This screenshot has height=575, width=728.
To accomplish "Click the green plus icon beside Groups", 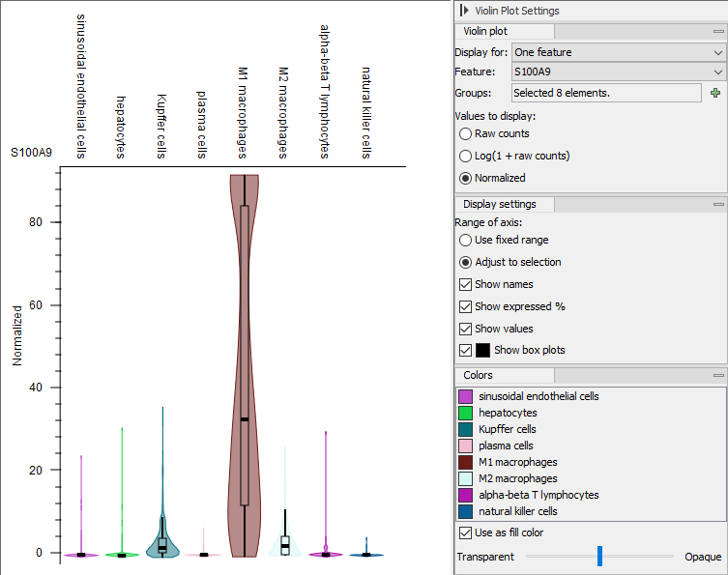I will (715, 93).
